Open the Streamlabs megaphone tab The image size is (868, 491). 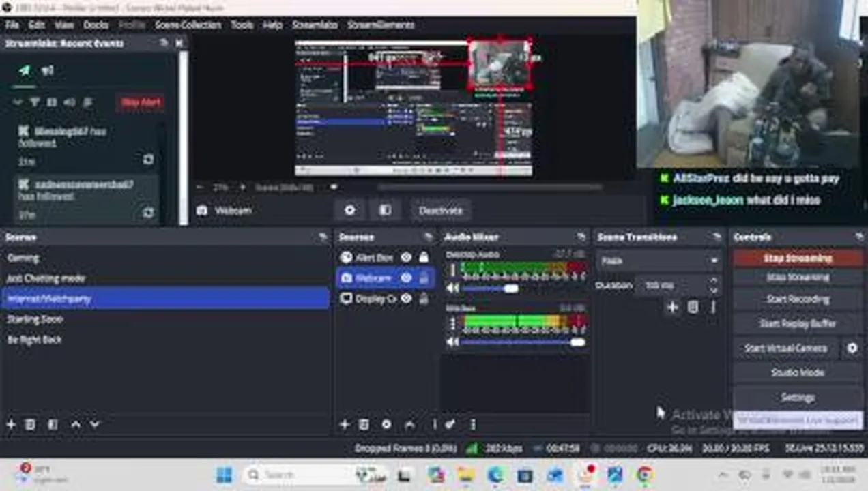[47, 70]
